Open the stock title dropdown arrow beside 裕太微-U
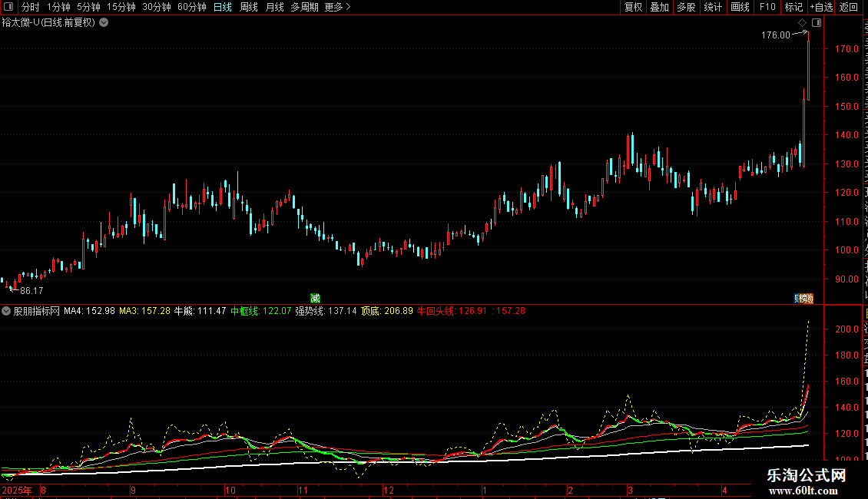868x499 pixels. [104, 23]
